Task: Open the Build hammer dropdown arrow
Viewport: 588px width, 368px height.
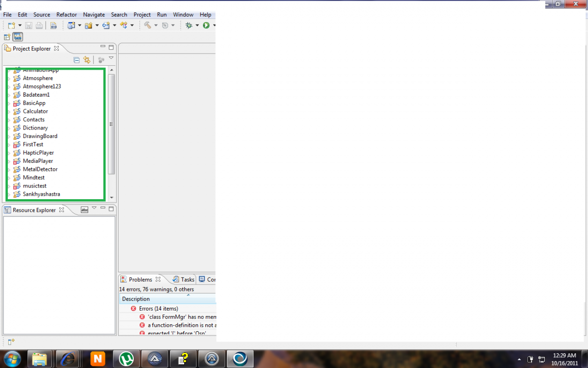Action: 156,26
